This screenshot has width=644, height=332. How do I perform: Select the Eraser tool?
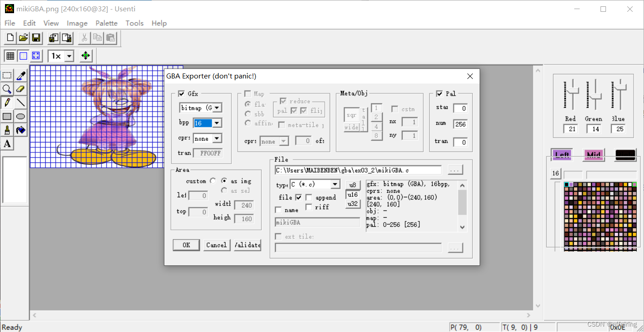20,89
